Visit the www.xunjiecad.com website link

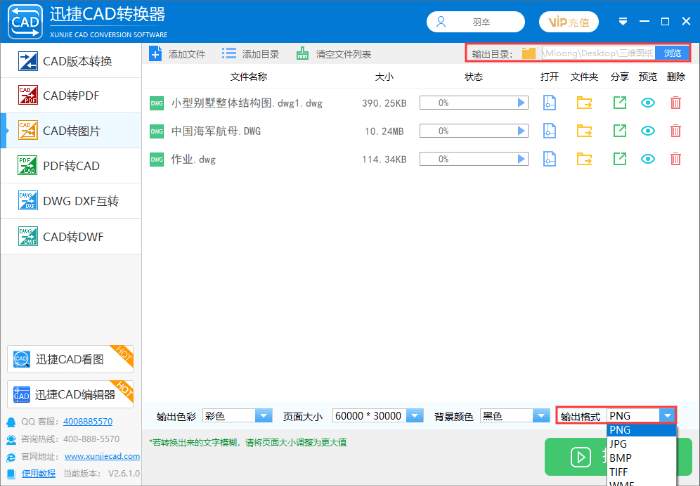click(102, 457)
